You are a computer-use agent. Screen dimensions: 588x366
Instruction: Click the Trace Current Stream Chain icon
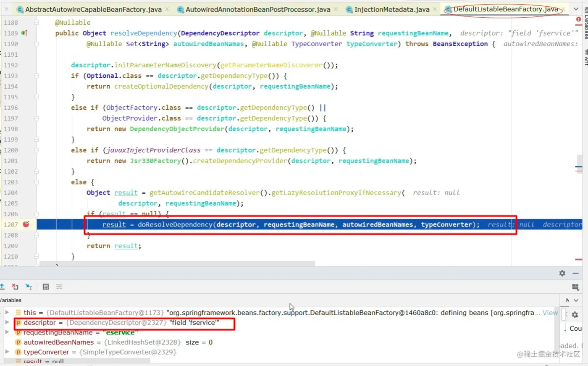tap(59, 287)
